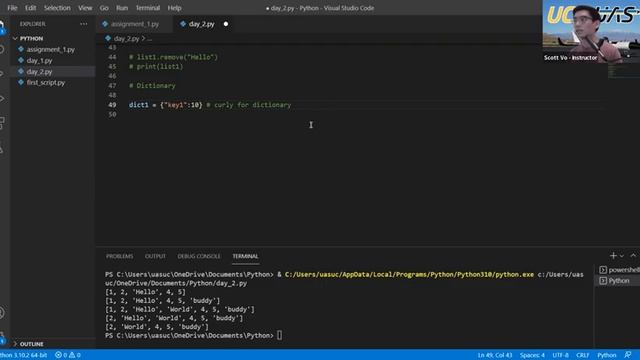This screenshot has width=640, height=360.
Task: Switch to the PROBLEMS panel tab
Action: [x=120, y=256]
